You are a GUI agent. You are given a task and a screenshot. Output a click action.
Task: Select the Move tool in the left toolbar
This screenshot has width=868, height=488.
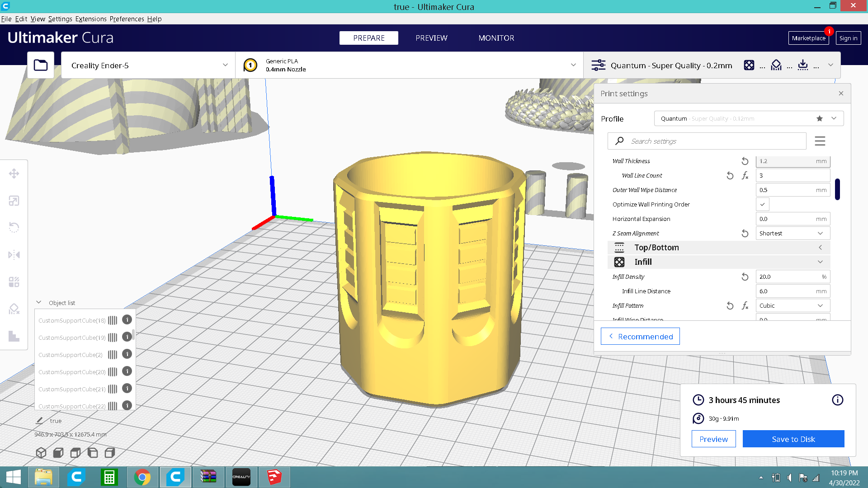coord(14,174)
